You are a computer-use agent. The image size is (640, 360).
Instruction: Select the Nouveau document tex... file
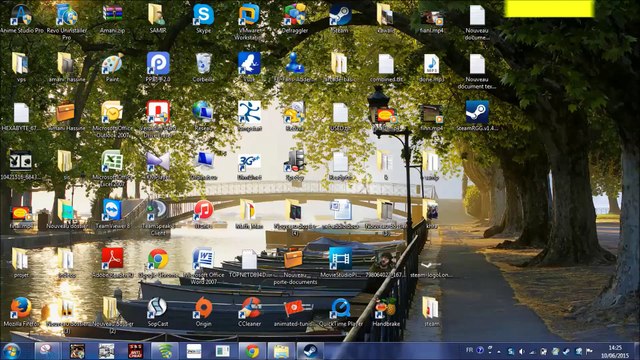(x=477, y=71)
